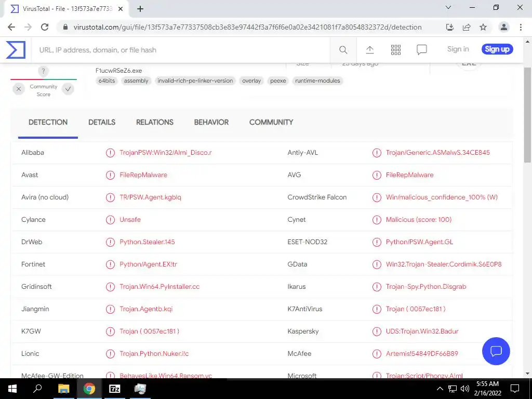Click the Trojan-Spy.Python.Disgrab detection text
The width and height of the screenshot is (532, 399).
click(426, 287)
